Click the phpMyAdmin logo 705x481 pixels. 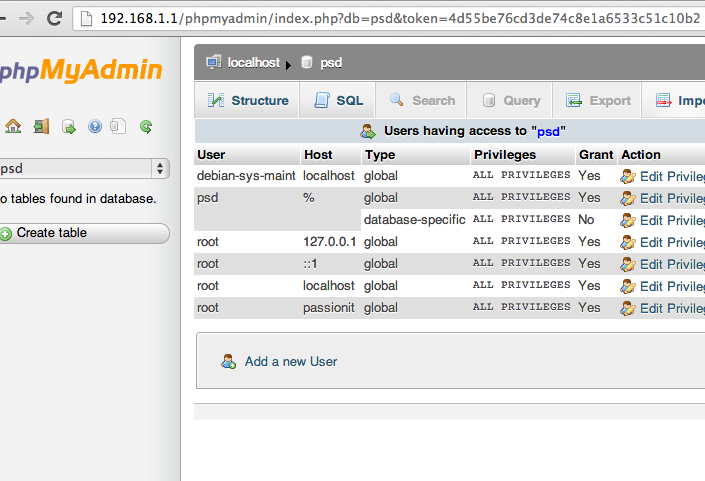tap(81, 71)
